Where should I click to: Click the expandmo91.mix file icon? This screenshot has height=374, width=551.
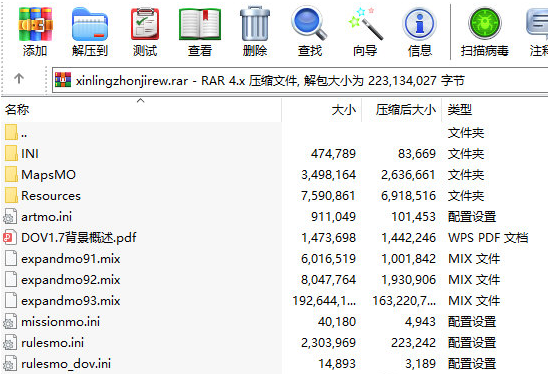click(x=11, y=258)
